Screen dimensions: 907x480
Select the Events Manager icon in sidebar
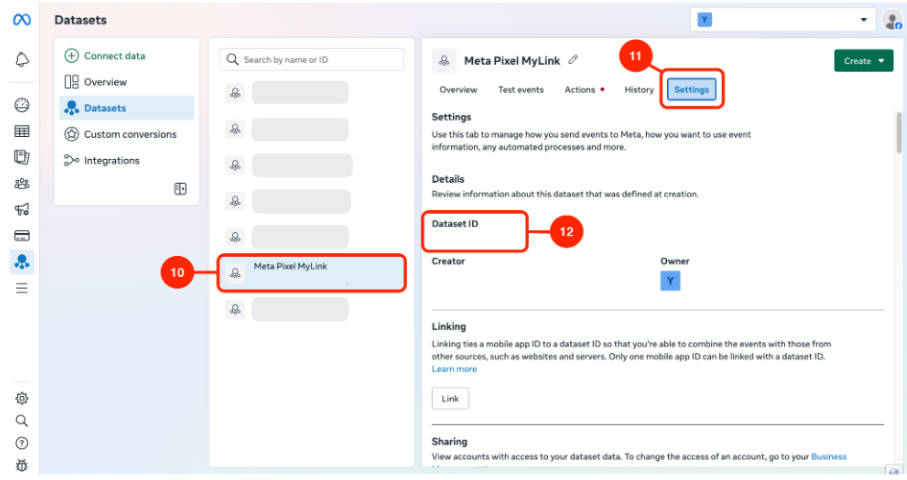(22, 261)
